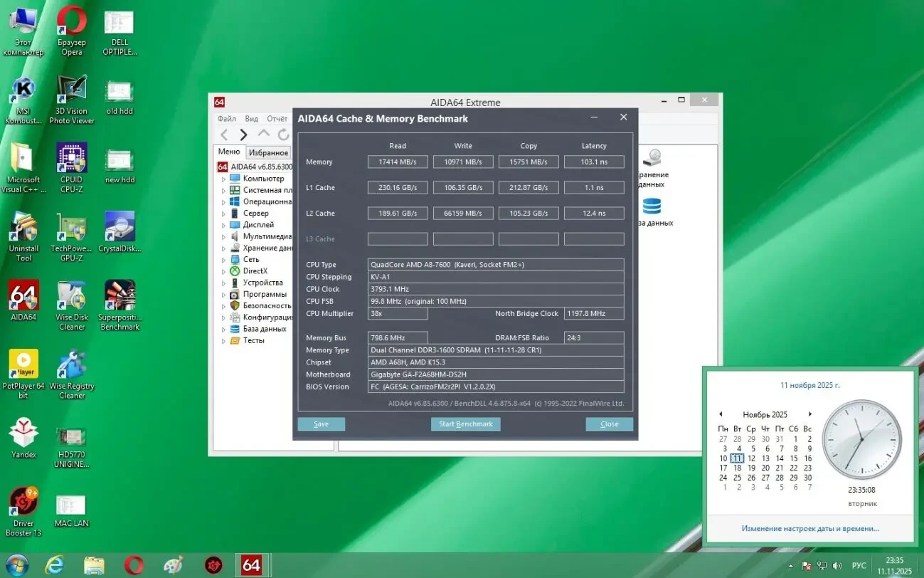Open MSI Kombustor desktop shortcut
924x578 pixels.
(x=23, y=90)
